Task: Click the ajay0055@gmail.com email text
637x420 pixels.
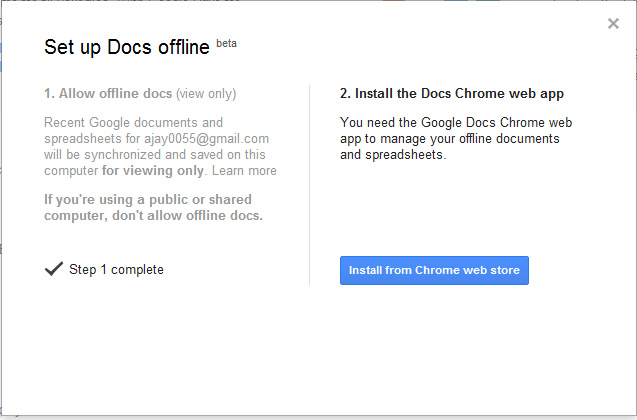Action: coord(206,139)
